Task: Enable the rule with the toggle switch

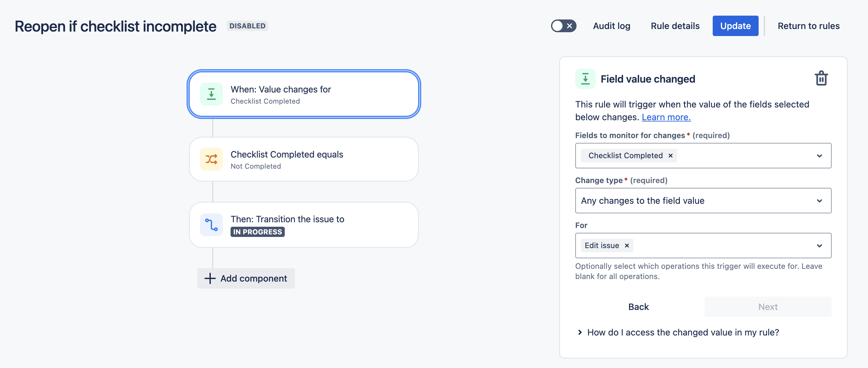Action: (x=563, y=26)
